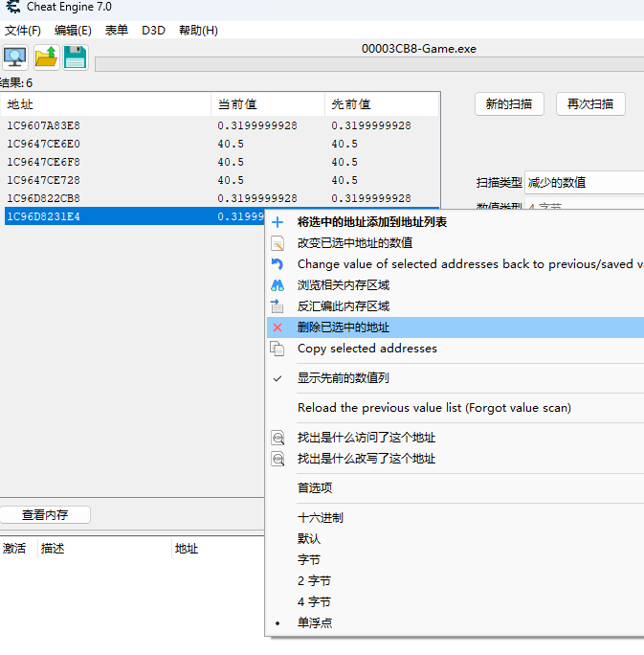
Task: Select 字节 display type
Action: pyautogui.click(x=455, y=560)
